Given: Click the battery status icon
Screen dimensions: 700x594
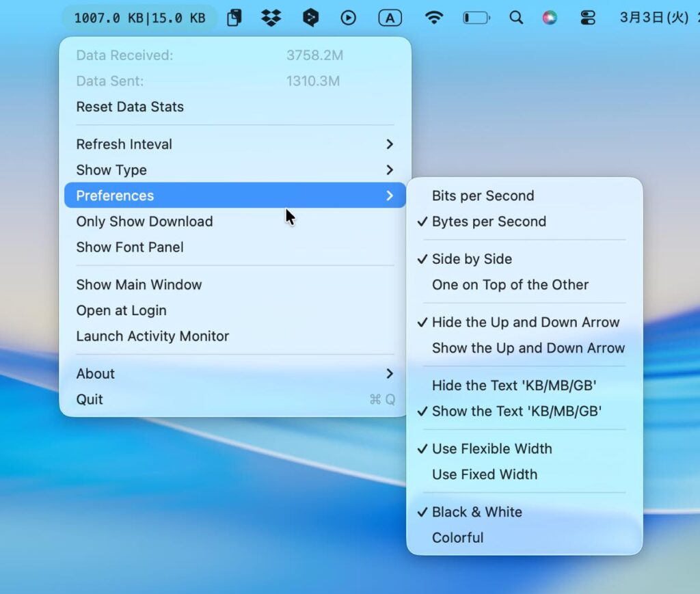Looking at the screenshot, I should [x=476, y=18].
